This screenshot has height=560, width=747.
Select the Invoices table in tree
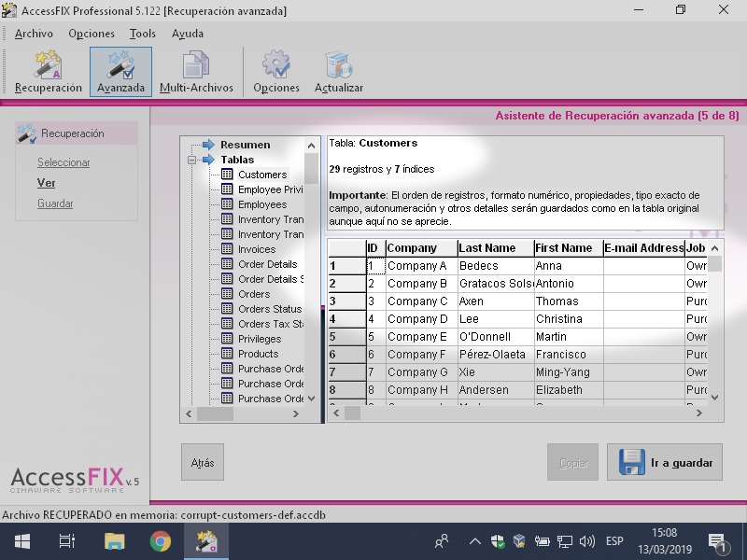point(256,249)
